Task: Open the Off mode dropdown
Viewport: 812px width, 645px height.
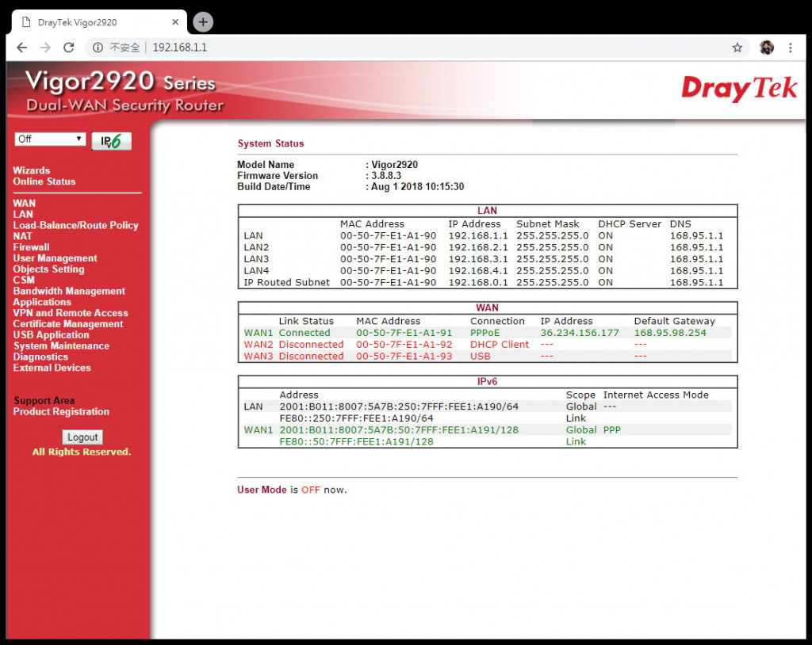Action: [x=50, y=139]
